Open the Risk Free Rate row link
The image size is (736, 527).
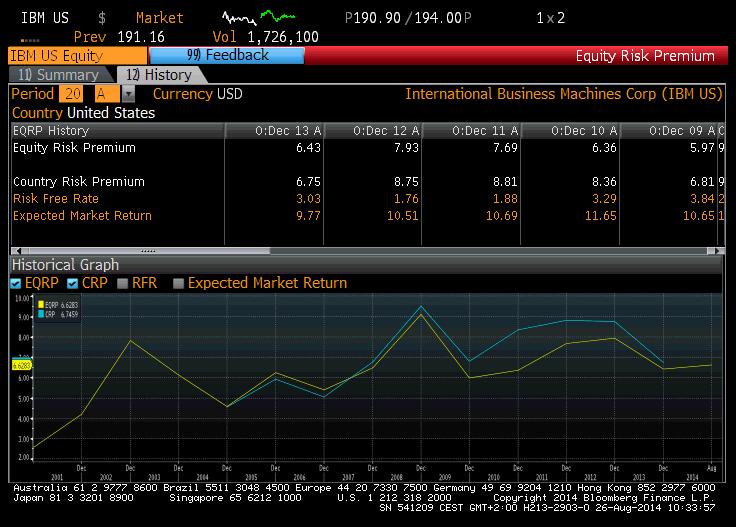[56, 199]
